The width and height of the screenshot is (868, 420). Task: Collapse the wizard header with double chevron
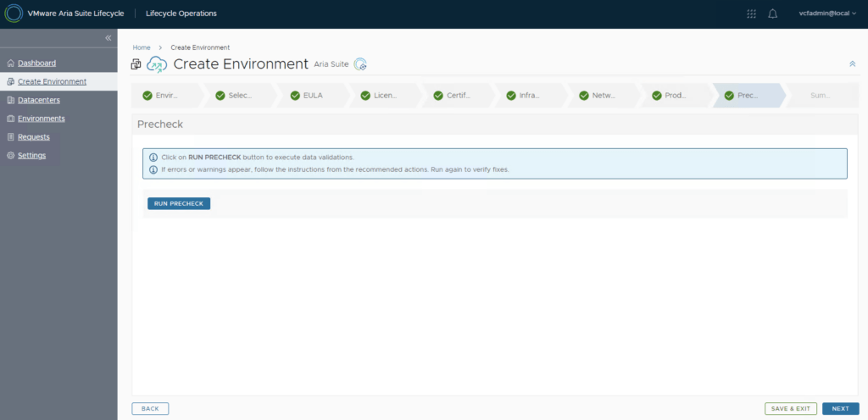point(852,64)
